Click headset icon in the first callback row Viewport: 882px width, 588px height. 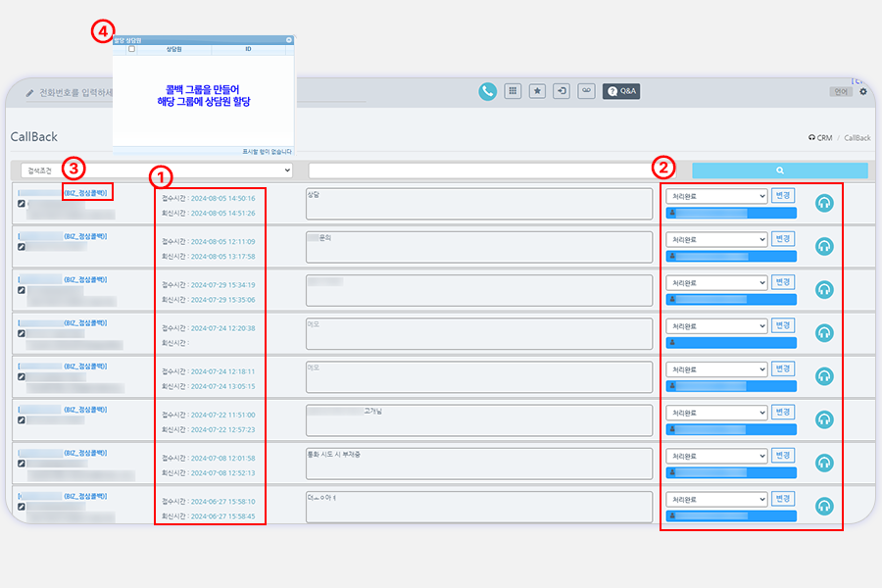(x=824, y=203)
